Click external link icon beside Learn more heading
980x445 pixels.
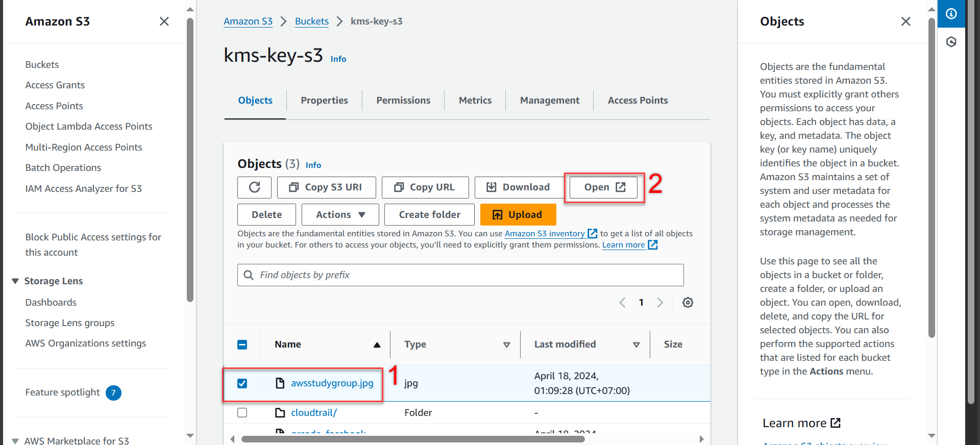[836, 423]
